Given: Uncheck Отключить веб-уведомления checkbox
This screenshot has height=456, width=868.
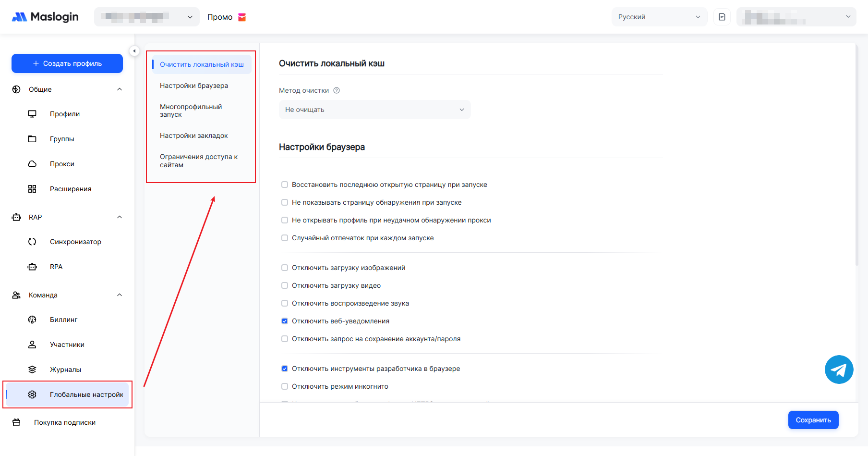Looking at the screenshot, I should [285, 321].
